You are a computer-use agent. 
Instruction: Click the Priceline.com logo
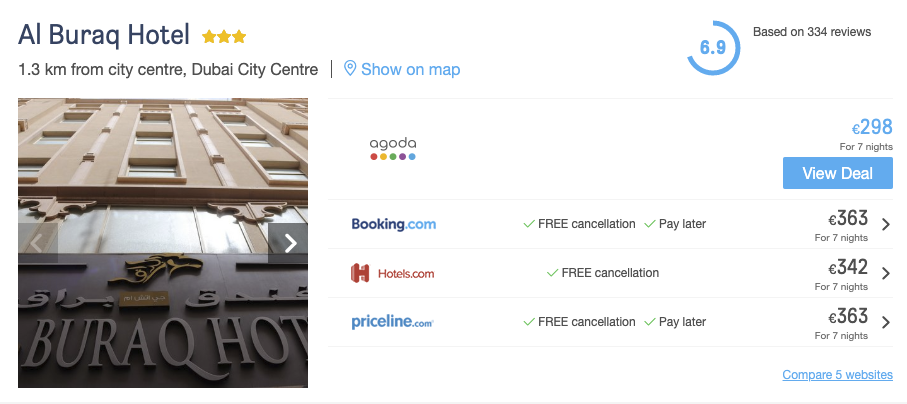coord(392,322)
